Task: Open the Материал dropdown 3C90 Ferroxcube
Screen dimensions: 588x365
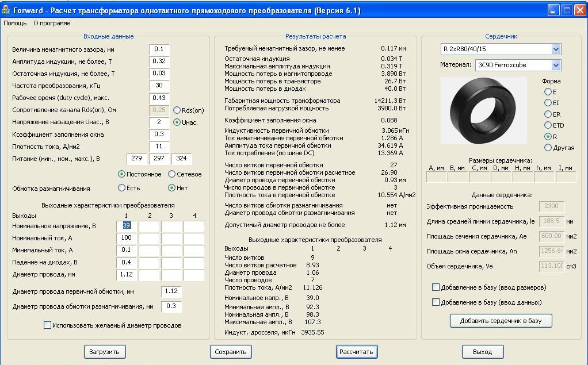Action: coord(556,65)
